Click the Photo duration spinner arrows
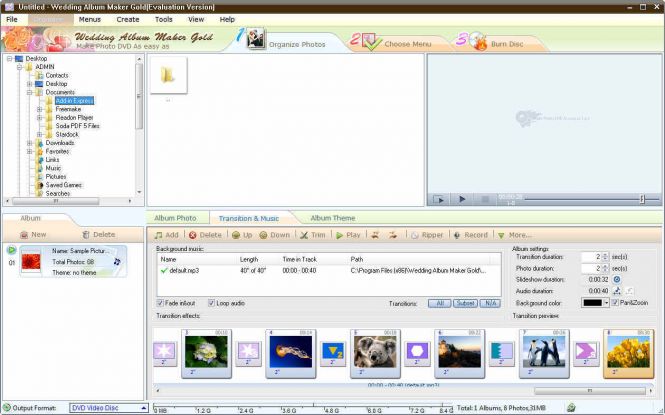 click(x=605, y=268)
